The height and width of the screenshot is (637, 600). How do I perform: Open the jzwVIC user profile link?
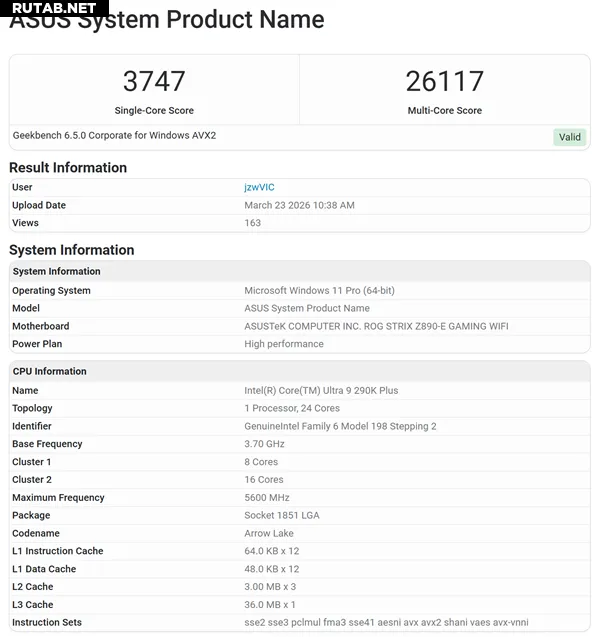click(x=259, y=187)
